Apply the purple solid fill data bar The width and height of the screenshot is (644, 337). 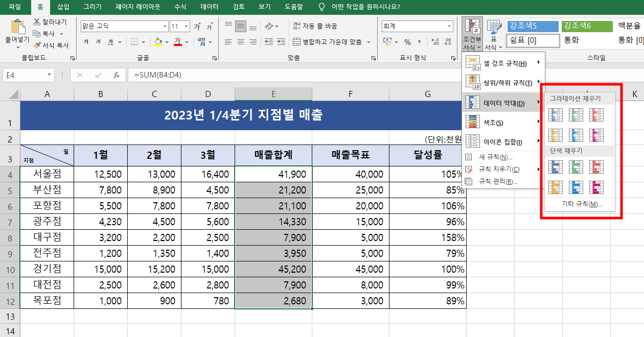[x=596, y=187]
